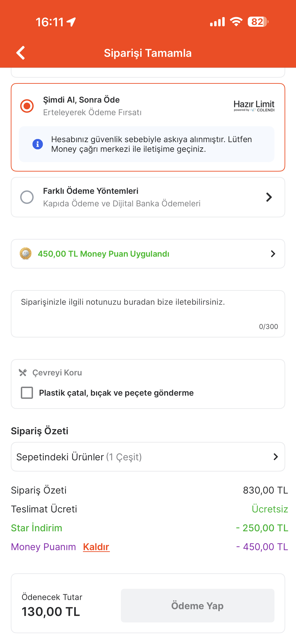Click the blue info icon
This screenshot has height=644, width=296.
[38, 144]
